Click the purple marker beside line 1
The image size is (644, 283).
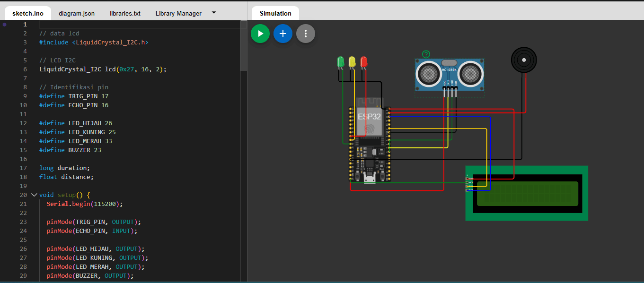point(5,24)
